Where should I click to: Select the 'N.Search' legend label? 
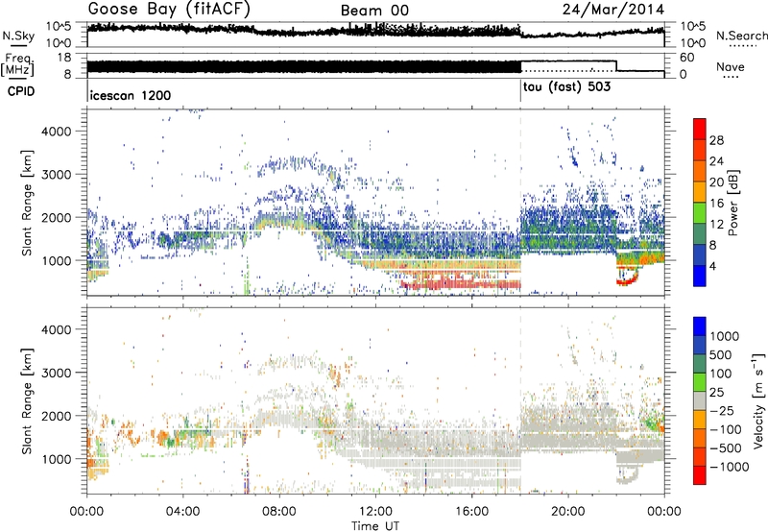click(741, 36)
